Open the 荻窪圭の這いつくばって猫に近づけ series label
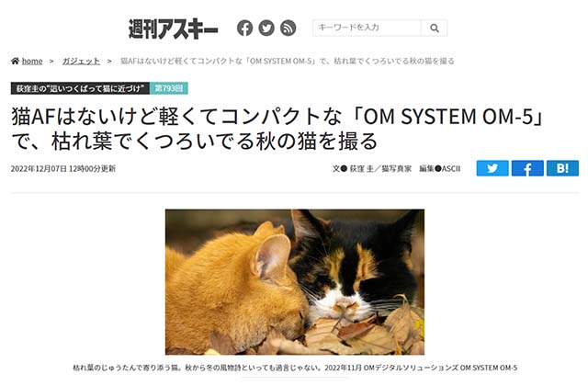588x386 pixels. [x=80, y=88]
